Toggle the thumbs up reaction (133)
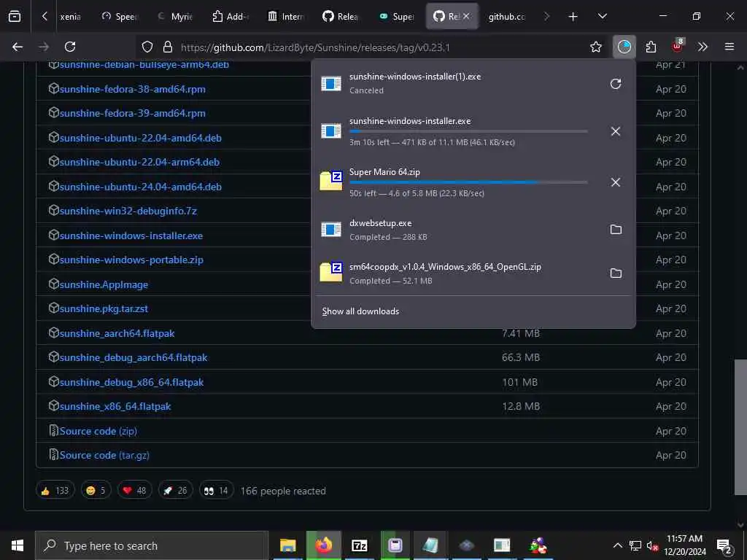747x560 pixels. pos(55,491)
